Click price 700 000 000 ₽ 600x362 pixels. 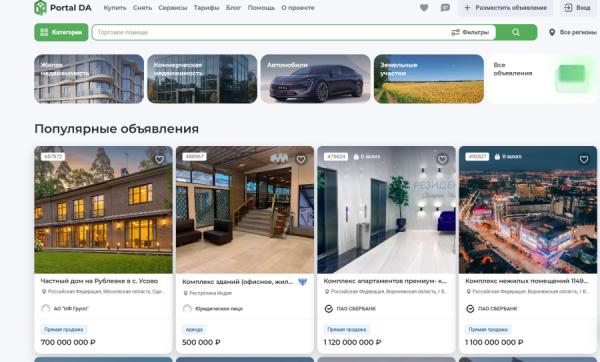point(68,342)
